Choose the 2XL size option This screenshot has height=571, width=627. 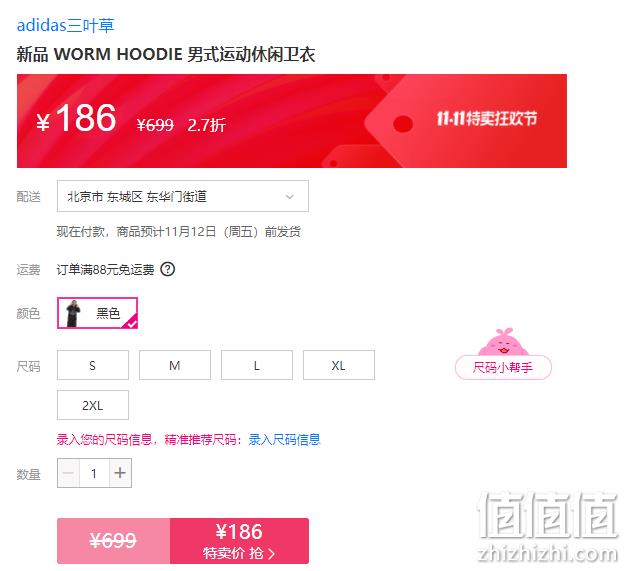pyautogui.click(x=93, y=405)
